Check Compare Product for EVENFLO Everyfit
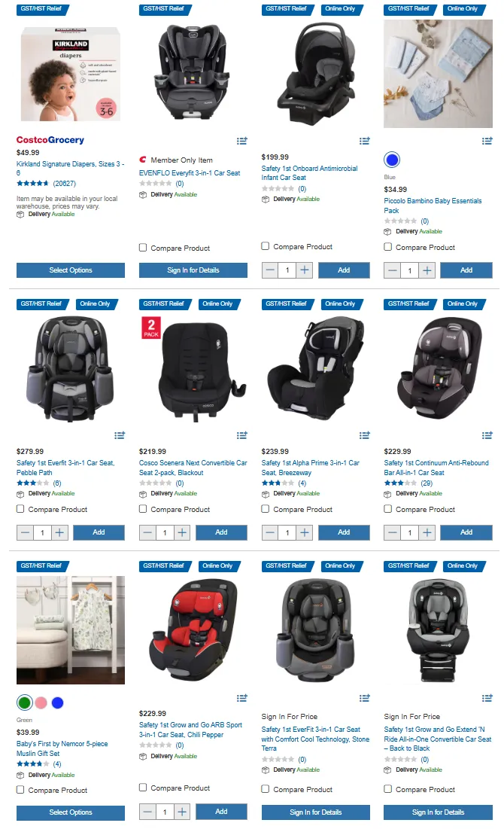Viewport: 504px width, 829px height. [x=143, y=248]
